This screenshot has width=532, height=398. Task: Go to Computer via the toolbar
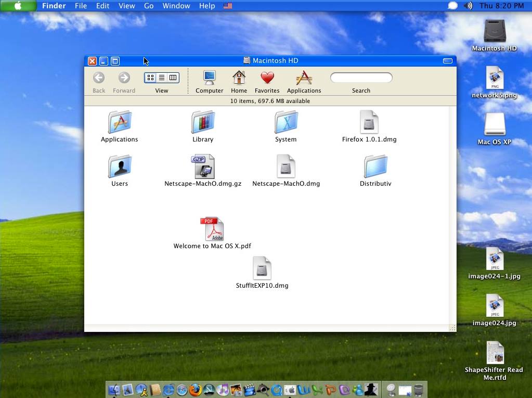point(210,82)
